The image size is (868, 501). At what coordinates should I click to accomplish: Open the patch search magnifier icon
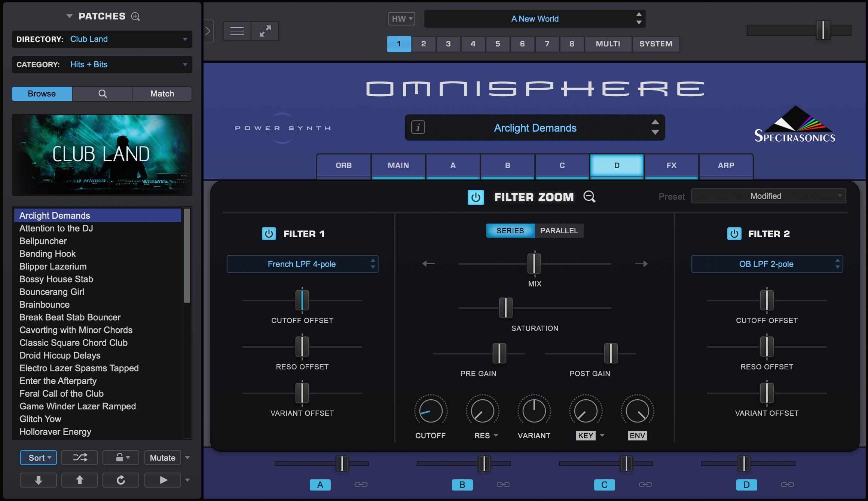point(102,93)
